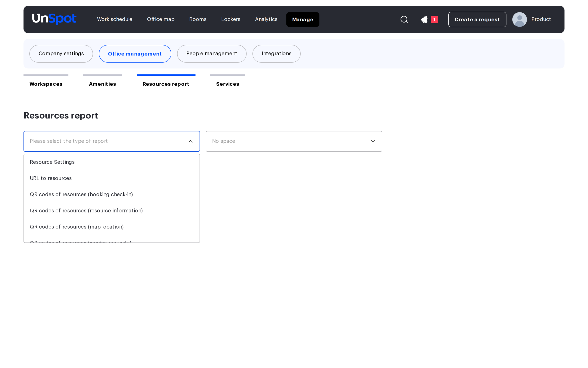The height and width of the screenshot is (368, 588).
Task: Open the Product profile name
Action: 541,19
